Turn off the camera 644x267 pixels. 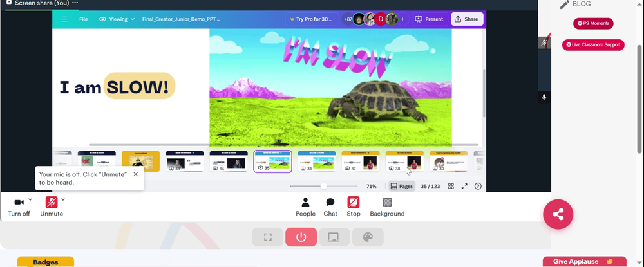pos(19,207)
